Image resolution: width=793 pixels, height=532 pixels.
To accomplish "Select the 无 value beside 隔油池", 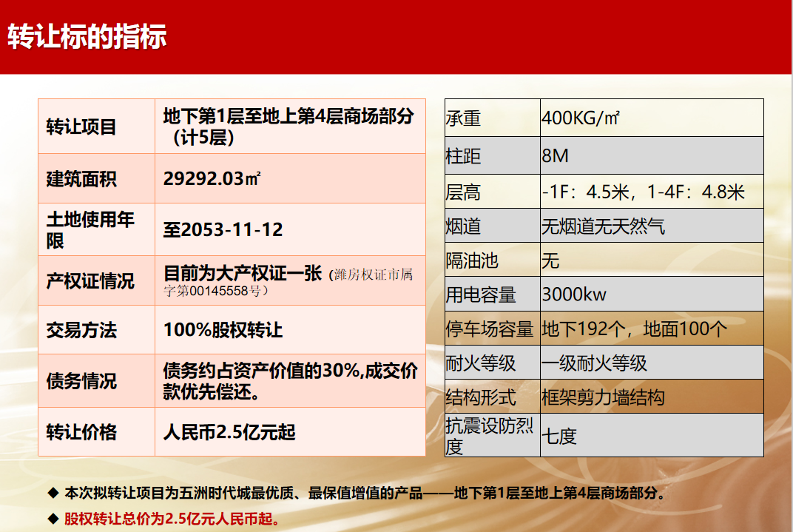I will [550, 261].
